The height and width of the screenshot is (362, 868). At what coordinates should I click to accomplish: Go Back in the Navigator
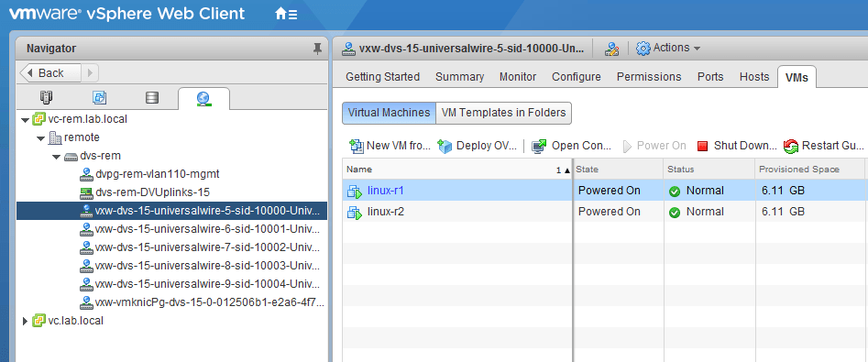point(51,73)
